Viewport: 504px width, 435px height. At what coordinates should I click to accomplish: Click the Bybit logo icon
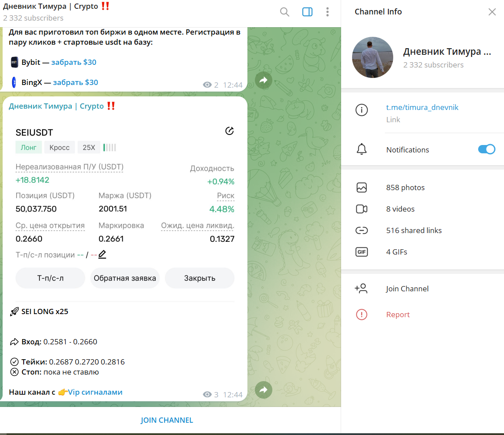pos(14,62)
